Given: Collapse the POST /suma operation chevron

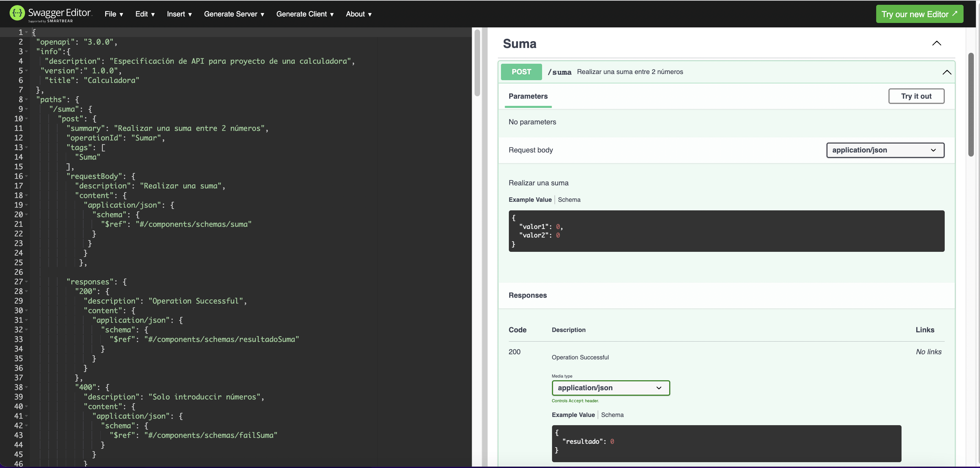Looking at the screenshot, I should pos(946,72).
